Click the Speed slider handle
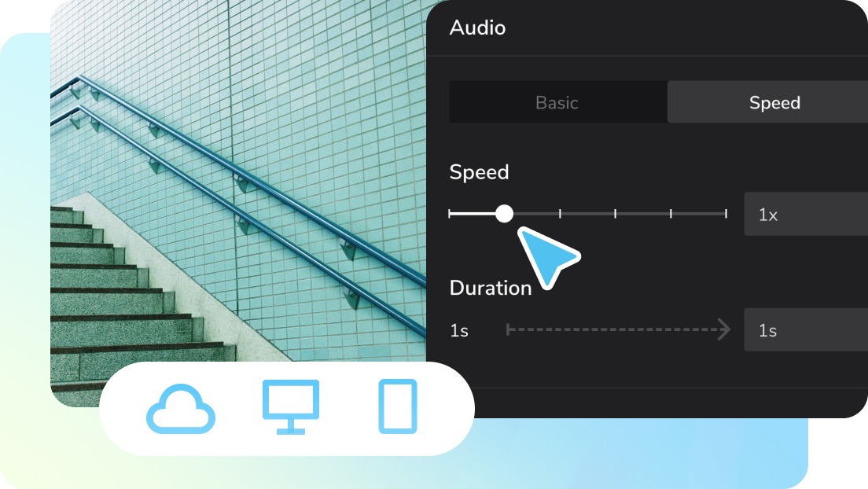 (504, 213)
